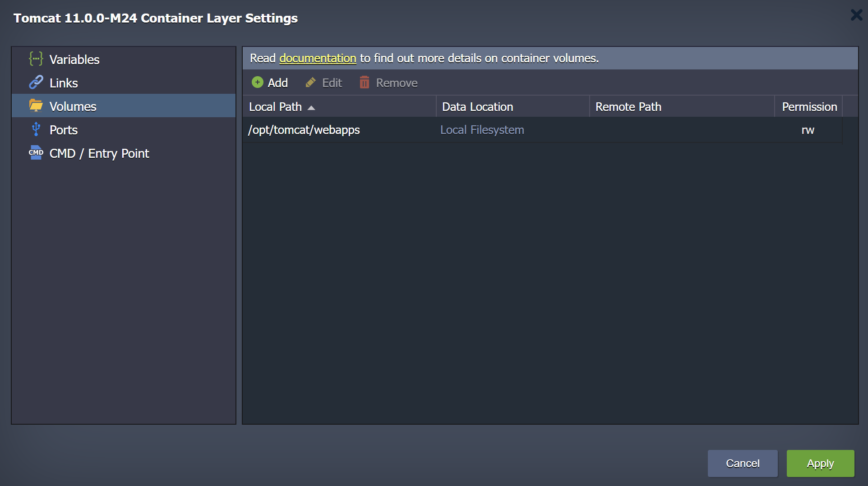Cancel the layer settings changes
Screen dimensions: 868x486
743,463
